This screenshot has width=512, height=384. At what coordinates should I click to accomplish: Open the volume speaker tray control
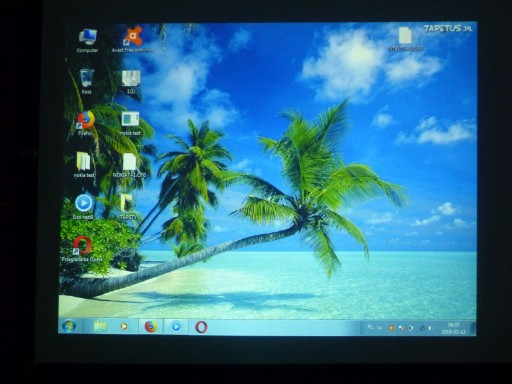(430, 328)
